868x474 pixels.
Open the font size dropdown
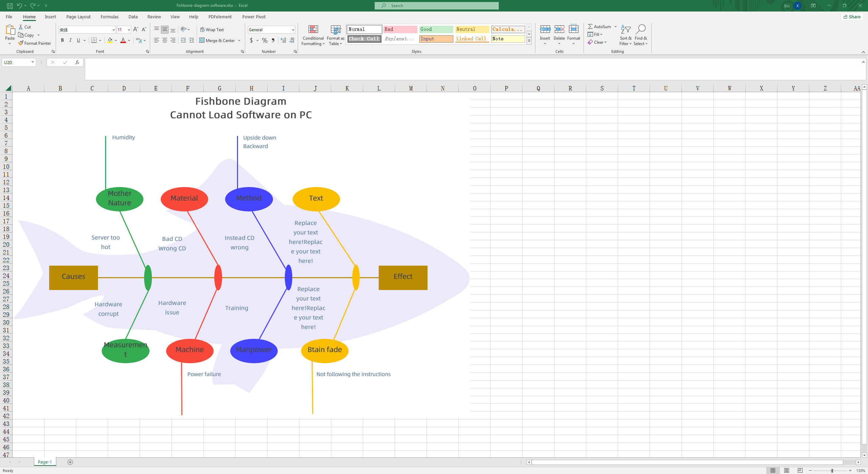[x=129, y=30]
